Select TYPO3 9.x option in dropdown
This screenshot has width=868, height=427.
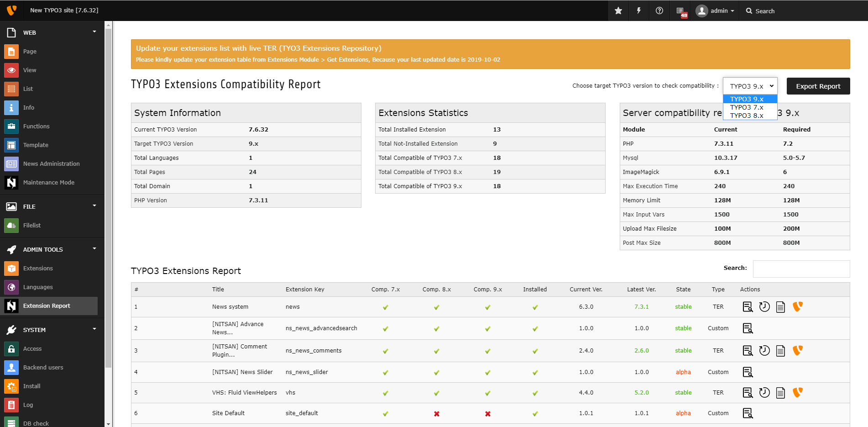pos(750,99)
